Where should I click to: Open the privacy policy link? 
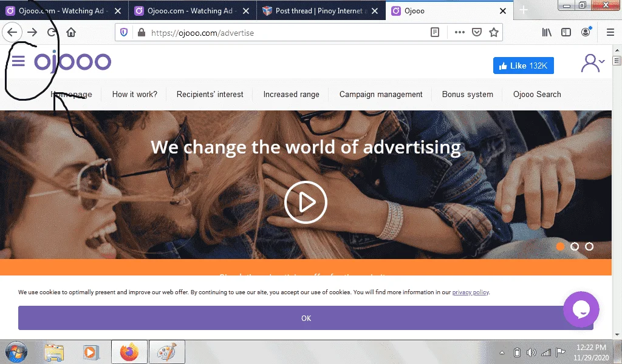click(x=471, y=292)
